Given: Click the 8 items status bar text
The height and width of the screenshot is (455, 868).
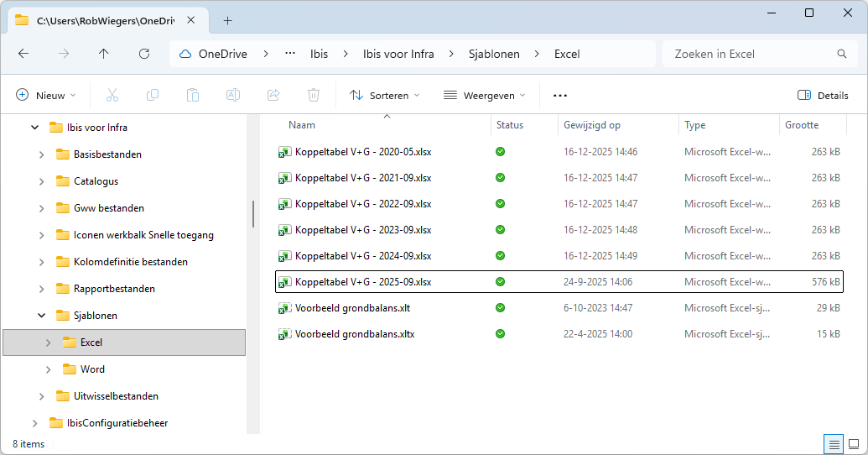Looking at the screenshot, I should pos(29,444).
